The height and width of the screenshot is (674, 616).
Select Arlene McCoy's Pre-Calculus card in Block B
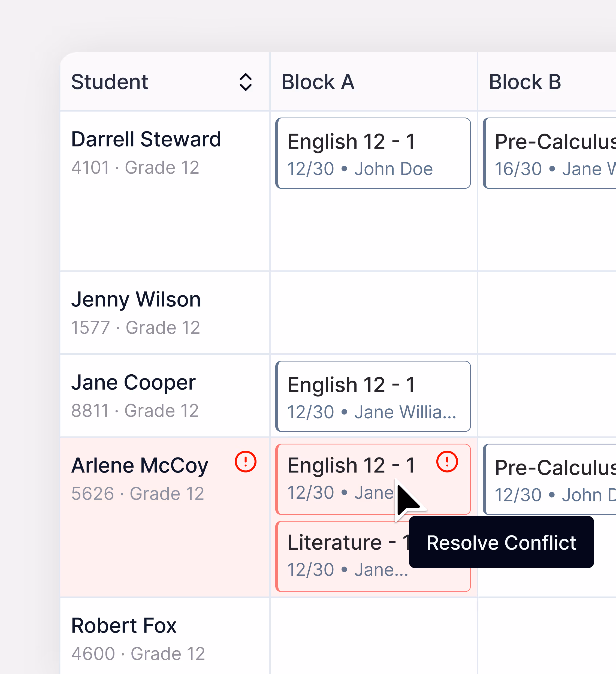click(548, 478)
